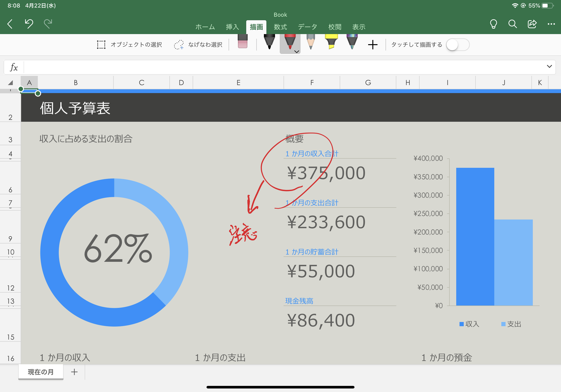The height and width of the screenshot is (392, 561).
Task: Open the search magnifier
Action: (x=512, y=24)
